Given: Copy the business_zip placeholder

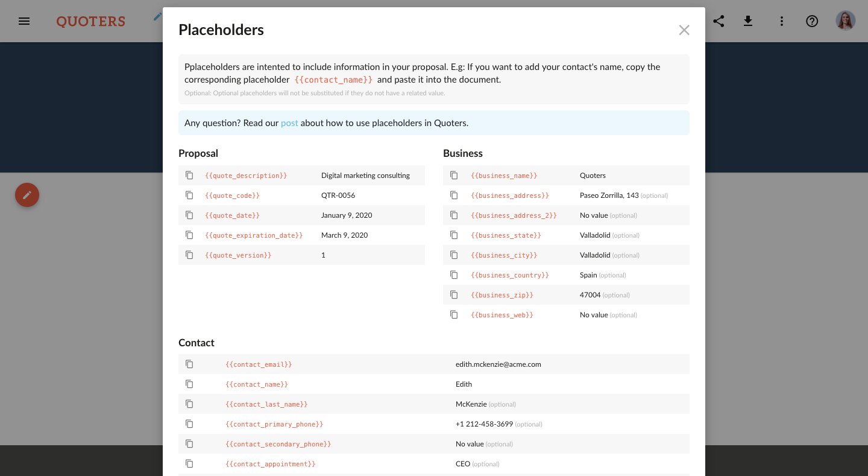Looking at the screenshot, I should point(454,294).
